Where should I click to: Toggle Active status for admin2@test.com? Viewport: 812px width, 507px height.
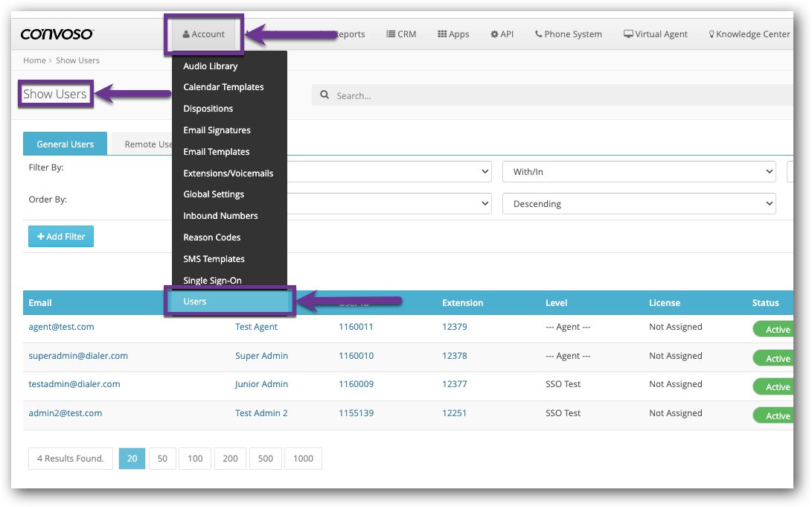(774, 416)
